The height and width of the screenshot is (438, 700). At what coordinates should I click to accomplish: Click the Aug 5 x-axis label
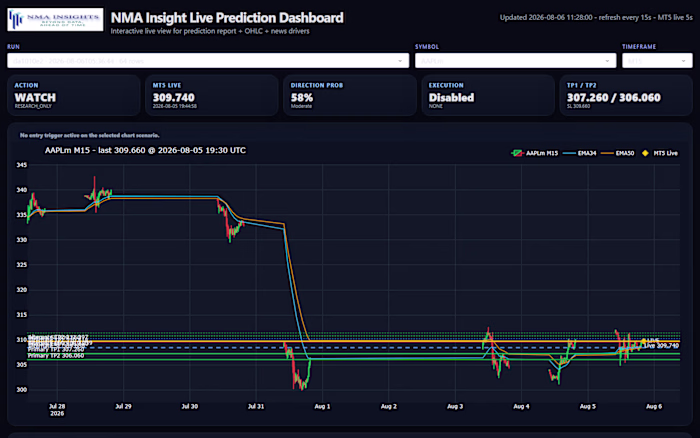point(588,406)
